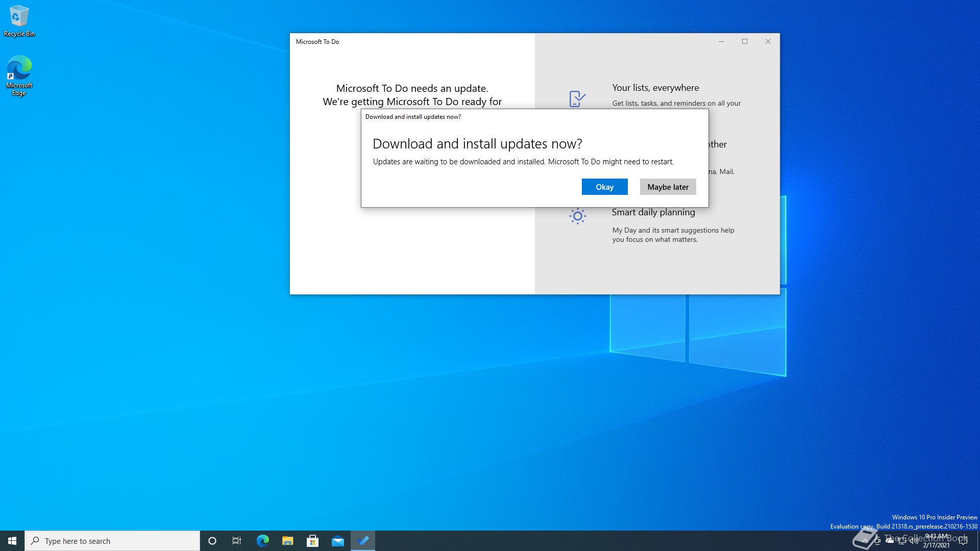Click the sun icon for Smart daily planning
The width and height of the screenshot is (980, 551).
point(577,216)
